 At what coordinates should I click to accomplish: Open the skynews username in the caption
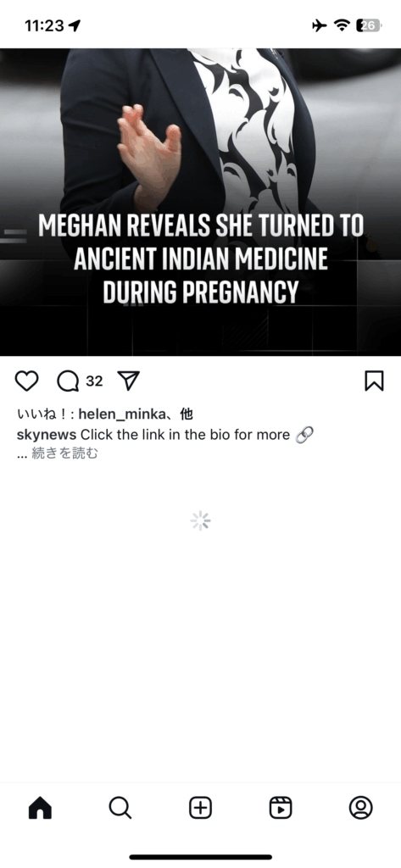click(x=47, y=435)
